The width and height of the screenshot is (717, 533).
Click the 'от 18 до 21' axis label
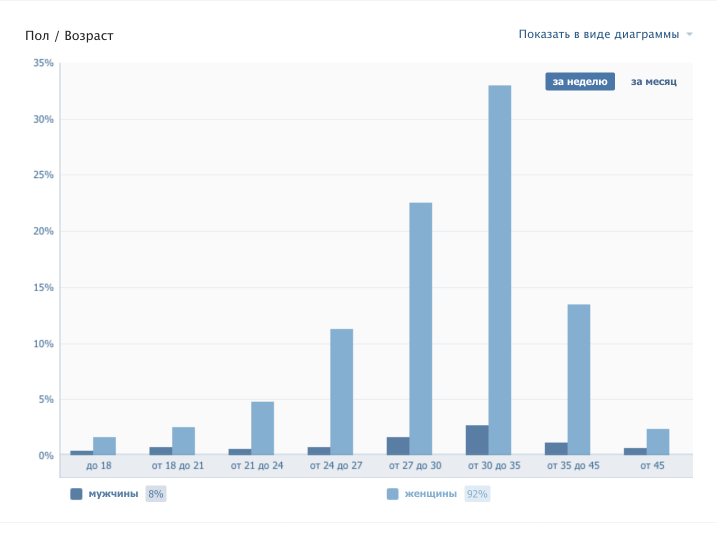coord(177,466)
